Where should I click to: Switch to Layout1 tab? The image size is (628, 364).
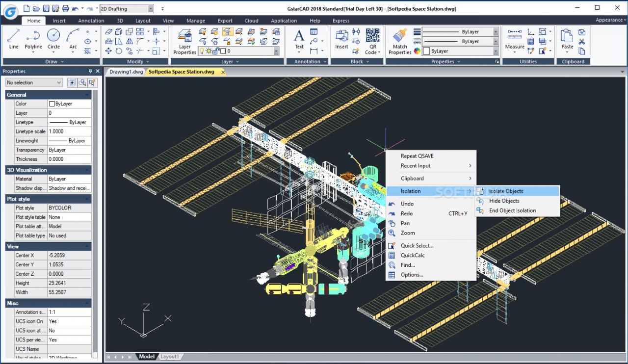pyautogui.click(x=170, y=357)
